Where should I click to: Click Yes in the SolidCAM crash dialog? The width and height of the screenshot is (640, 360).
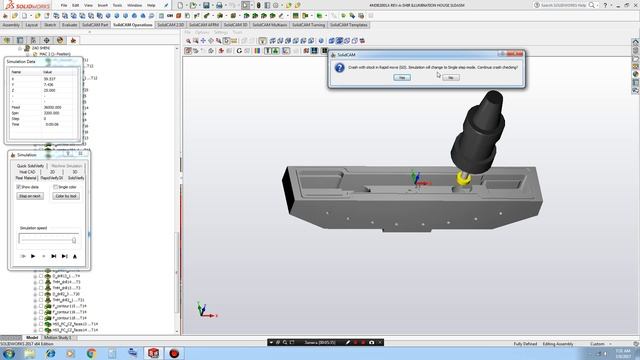coord(402,78)
